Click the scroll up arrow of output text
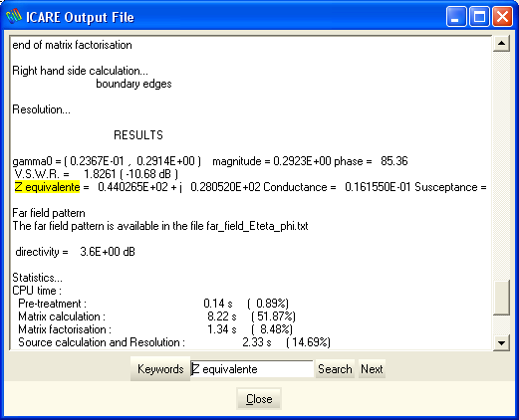Screen dimensions: 519x420 501,43
